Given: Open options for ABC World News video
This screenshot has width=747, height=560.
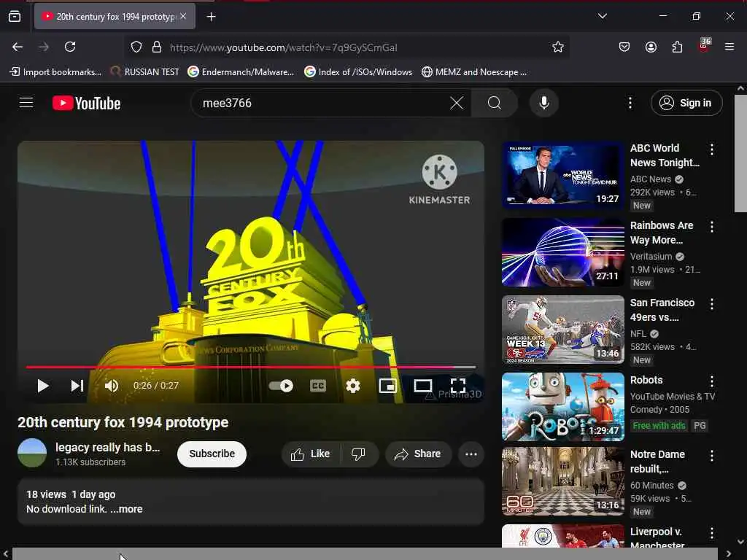Looking at the screenshot, I should [x=712, y=149].
